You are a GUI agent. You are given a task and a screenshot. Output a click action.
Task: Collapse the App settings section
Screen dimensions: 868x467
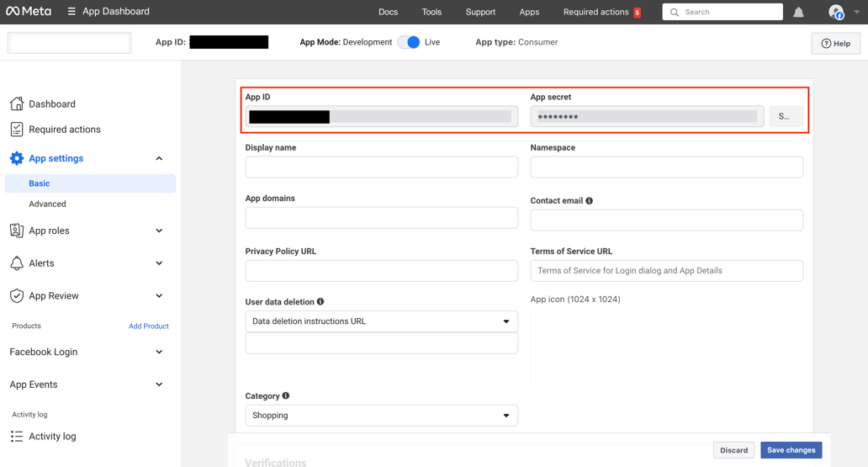point(159,158)
